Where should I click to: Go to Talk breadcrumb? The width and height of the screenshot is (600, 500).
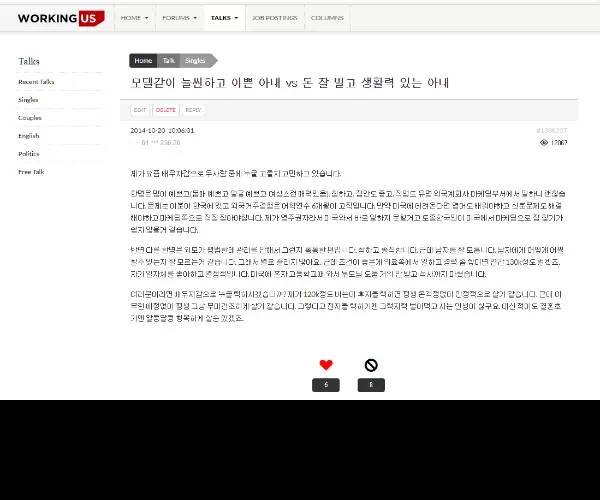pyautogui.click(x=169, y=60)
